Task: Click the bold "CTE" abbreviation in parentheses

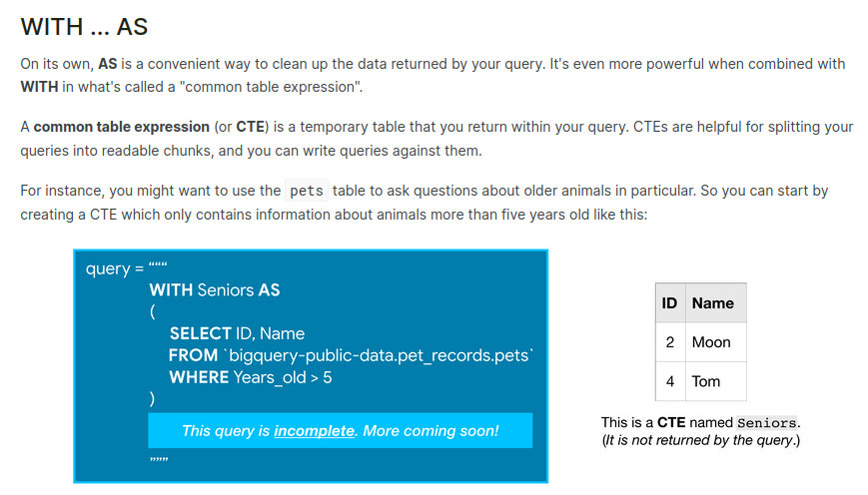Action: [249, 128]
